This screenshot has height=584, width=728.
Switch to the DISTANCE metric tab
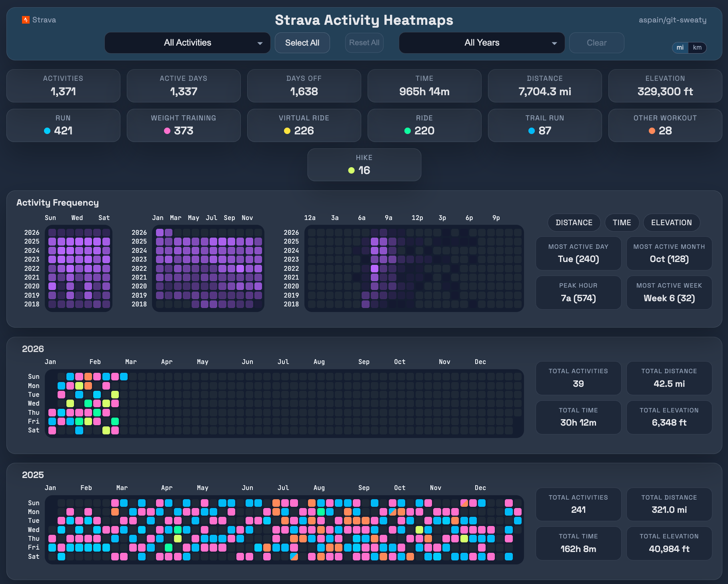point(574,223)
